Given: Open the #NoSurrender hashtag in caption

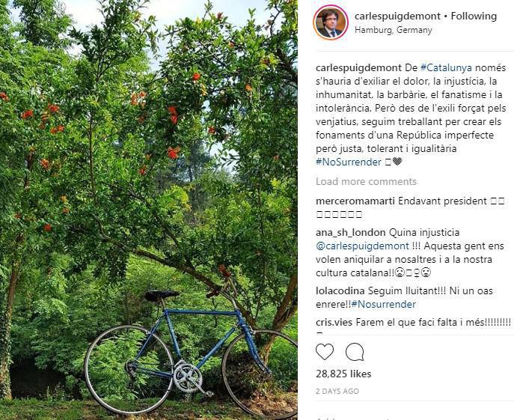Looking at the screenshot, I should [x=349, y=162].
